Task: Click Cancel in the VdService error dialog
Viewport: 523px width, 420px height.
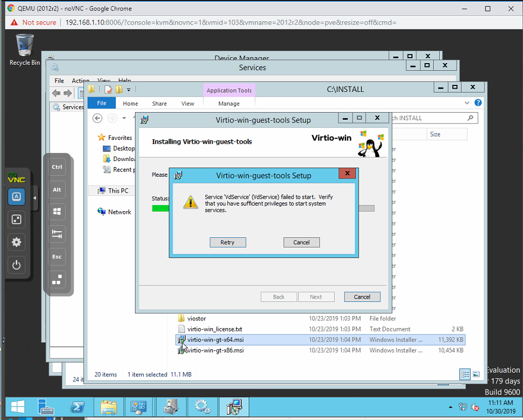Action: pos(302,242)
